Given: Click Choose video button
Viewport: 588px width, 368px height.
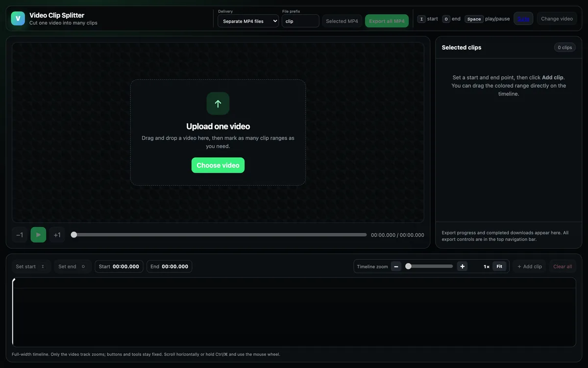Looking at the screenshot, I should tap(218, 165).
